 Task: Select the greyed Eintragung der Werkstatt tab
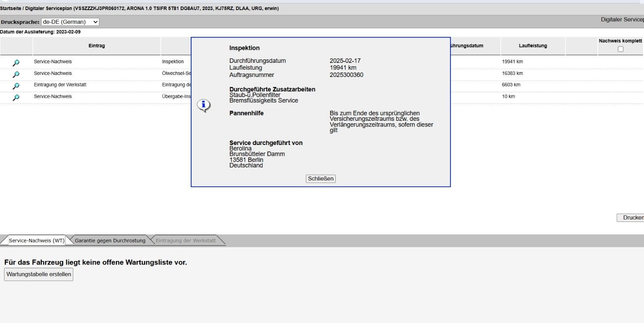pos(186,240)
